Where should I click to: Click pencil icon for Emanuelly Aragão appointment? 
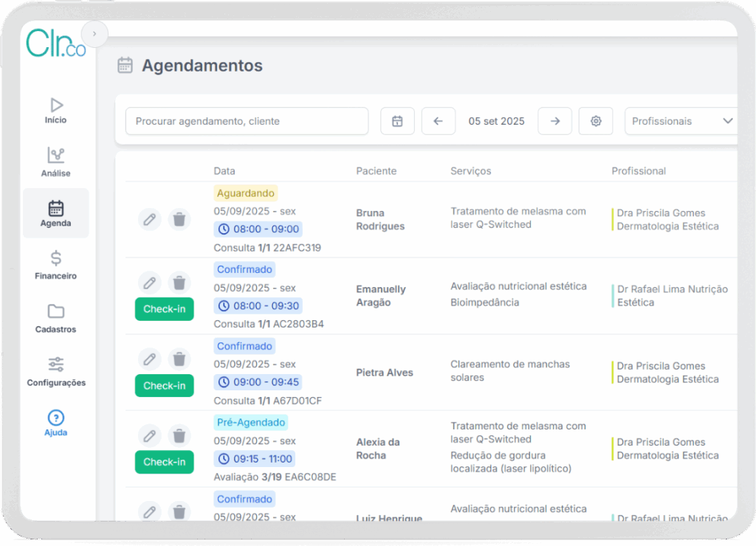tap(149, 283)
